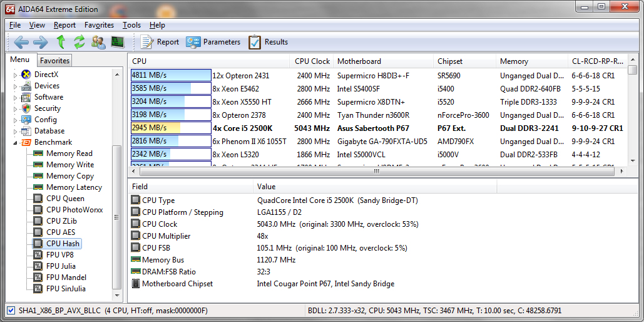
Task: Switch to the Menu tab
Action: 20,60
